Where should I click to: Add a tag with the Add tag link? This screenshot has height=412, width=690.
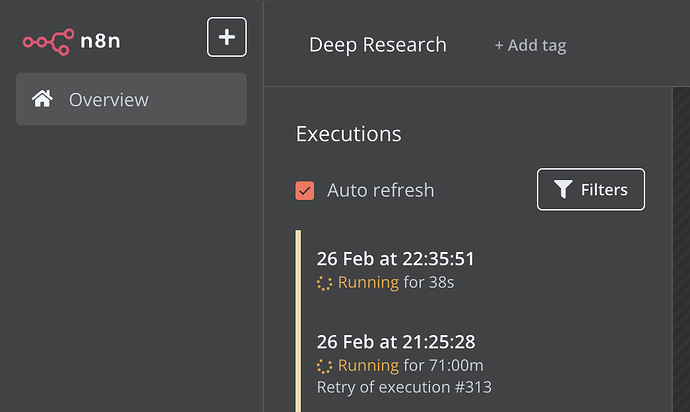530,45
